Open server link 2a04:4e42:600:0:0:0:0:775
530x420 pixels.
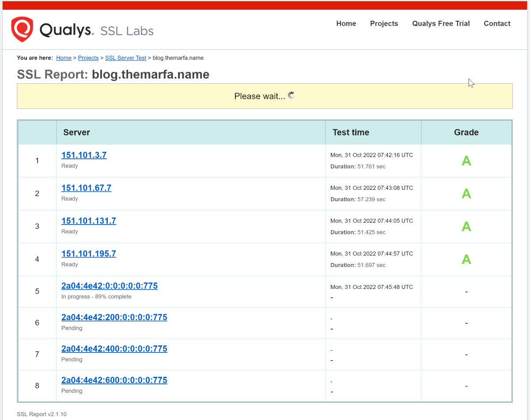pyautogui.click(x=114, y=380)
